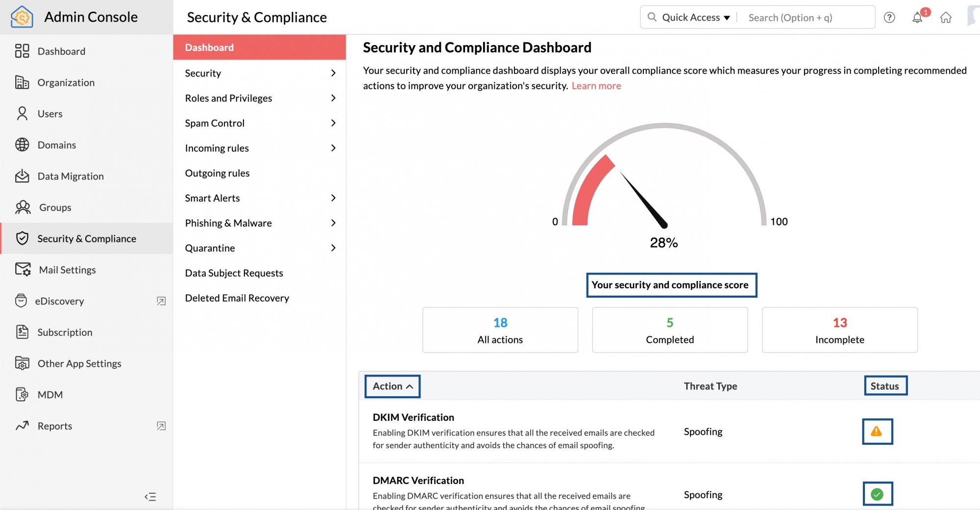Image resolution: width=980 pixels, height=510 pixels.
Task: Click the search input field
Action: [x=806, y=18]
